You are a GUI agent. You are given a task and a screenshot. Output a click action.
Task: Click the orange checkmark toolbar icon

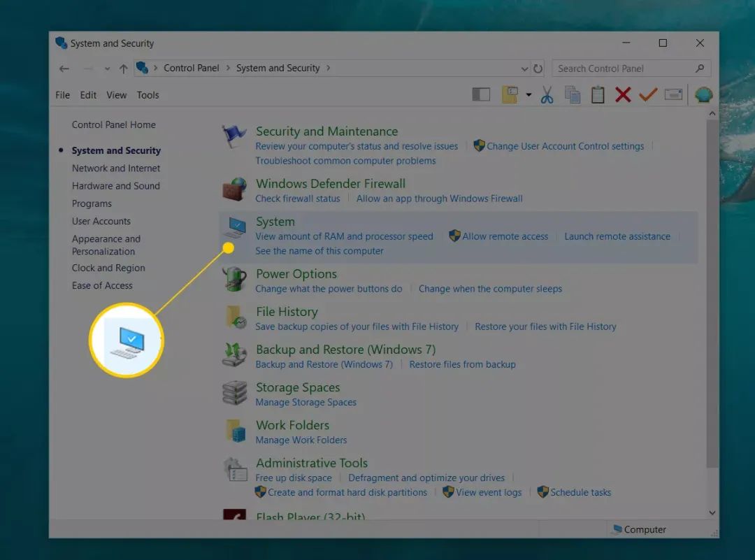click(x=648, y=94)
